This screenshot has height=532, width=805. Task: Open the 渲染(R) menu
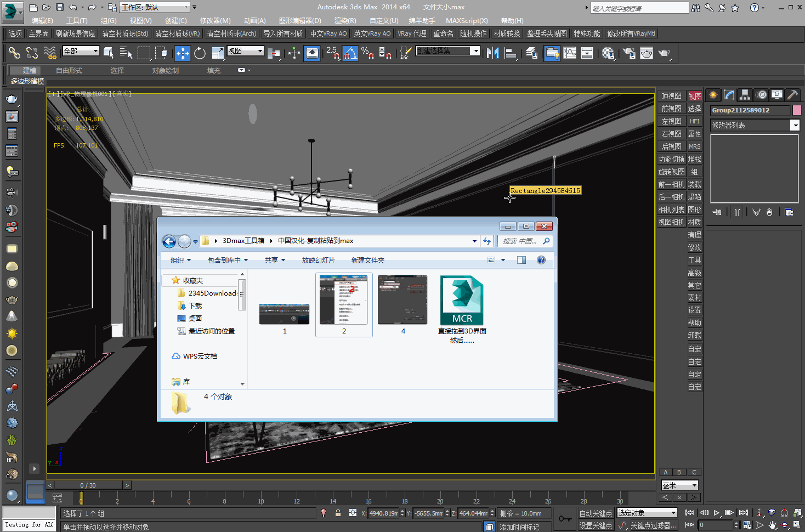(x=345, y=20)
